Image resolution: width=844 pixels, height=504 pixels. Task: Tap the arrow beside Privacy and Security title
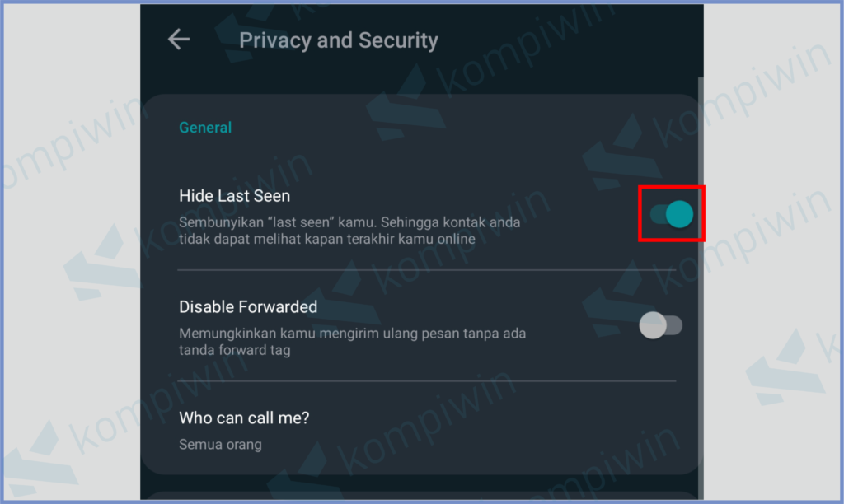click(178, 39)
